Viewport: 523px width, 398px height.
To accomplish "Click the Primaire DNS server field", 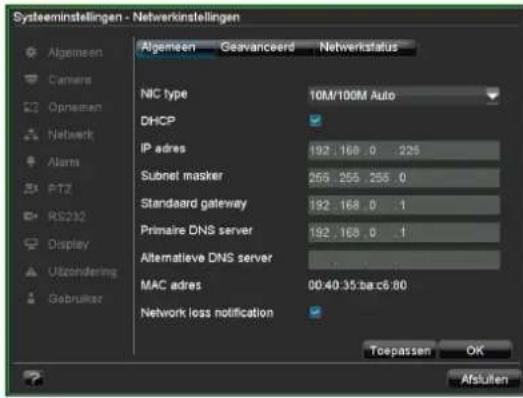I will point(404,233).
